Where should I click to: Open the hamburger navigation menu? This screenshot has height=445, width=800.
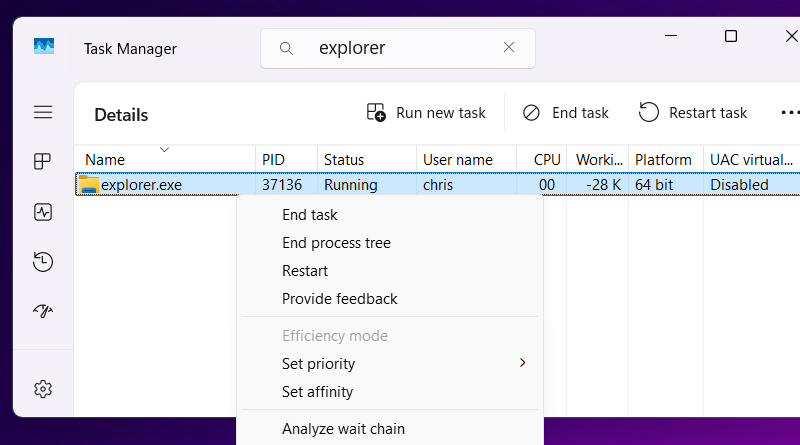point(43,112)
